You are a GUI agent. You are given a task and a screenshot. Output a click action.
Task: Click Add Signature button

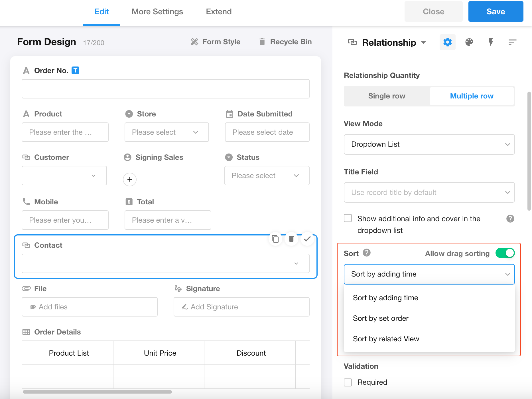241,307
